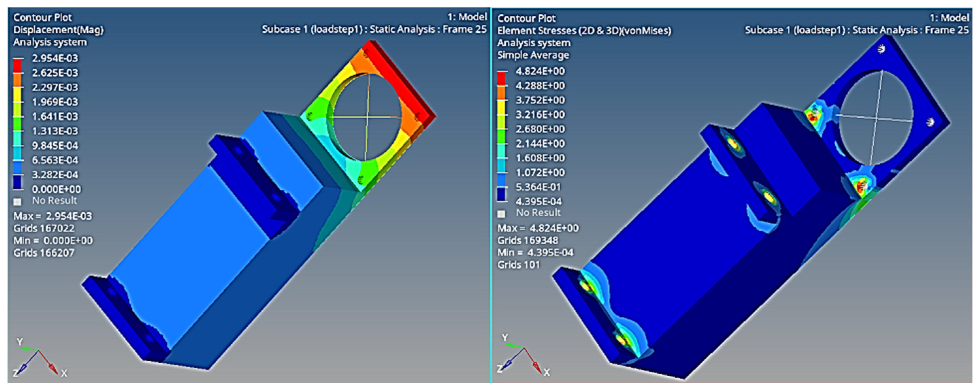Click 'Max = 2.954E-03' value in left plot
Image resolution: width=980 pixels, height=392 pixels.
53,216
